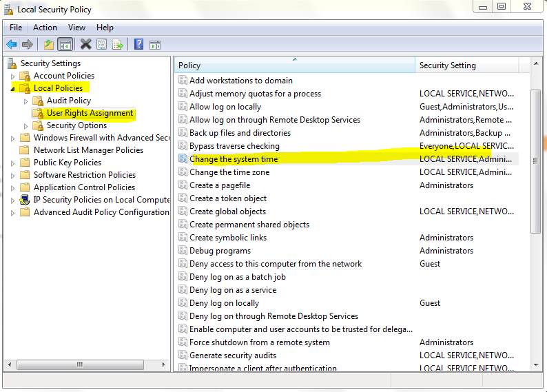Sort by the Policy column header

[294, 65]
